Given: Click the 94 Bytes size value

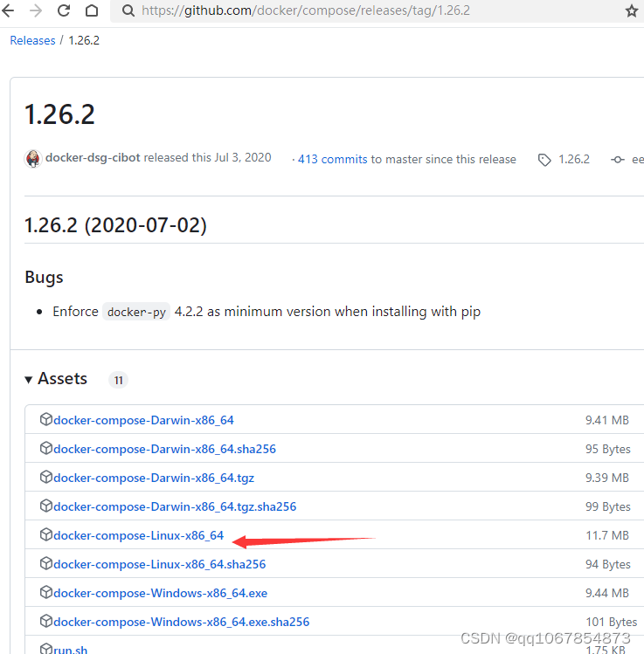Looking at the screenshot, I should tap(608, 564).
